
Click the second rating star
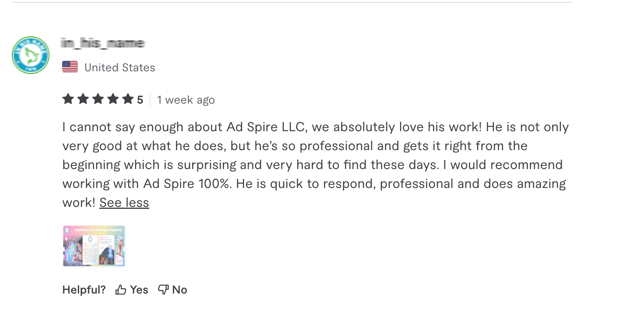(83, 99)
